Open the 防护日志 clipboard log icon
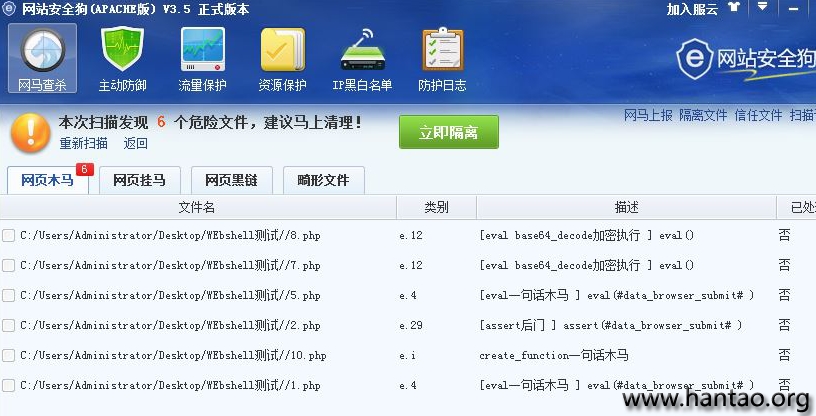 pos(442,59)
